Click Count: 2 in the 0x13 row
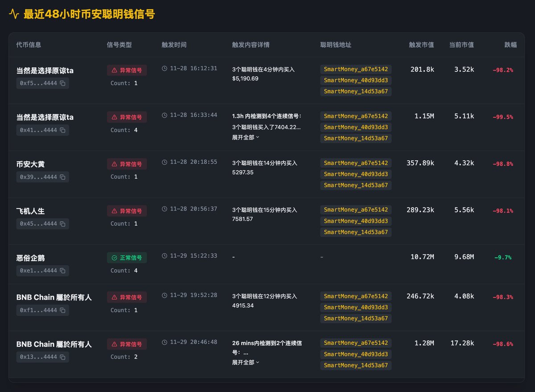535x392 pixels. click(124, 357)
